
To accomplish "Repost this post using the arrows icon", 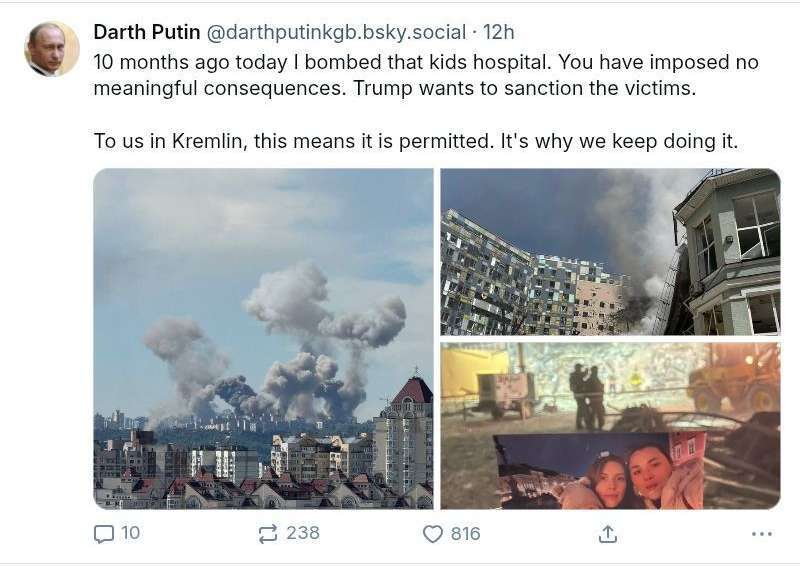I will (x=268, y=534).
